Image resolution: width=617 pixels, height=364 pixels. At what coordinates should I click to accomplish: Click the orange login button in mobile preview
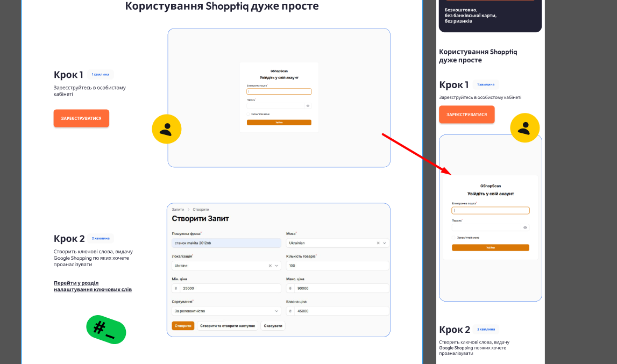click(x=490, y=247)
